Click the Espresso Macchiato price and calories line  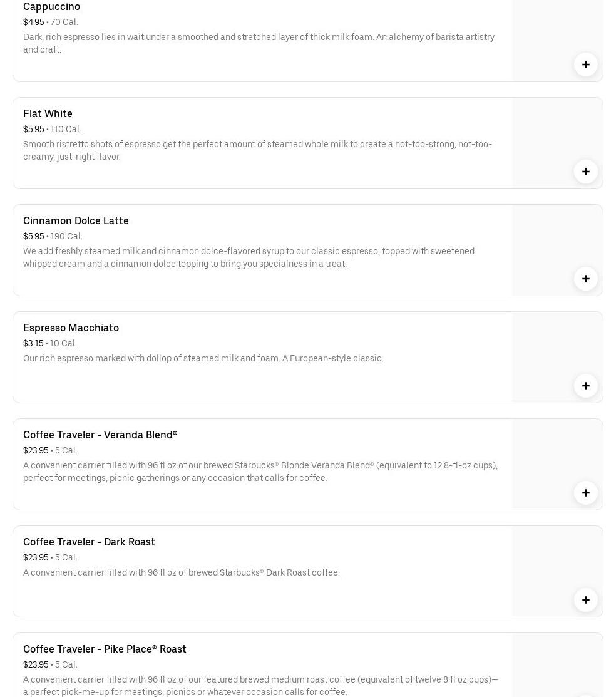(x=50, y=343)
